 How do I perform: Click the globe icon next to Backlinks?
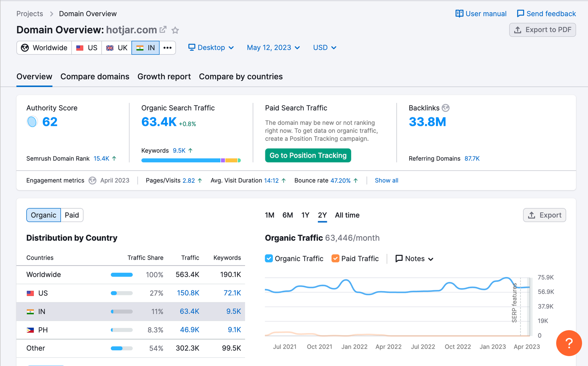pyautogui.click(x=446, y=108)
